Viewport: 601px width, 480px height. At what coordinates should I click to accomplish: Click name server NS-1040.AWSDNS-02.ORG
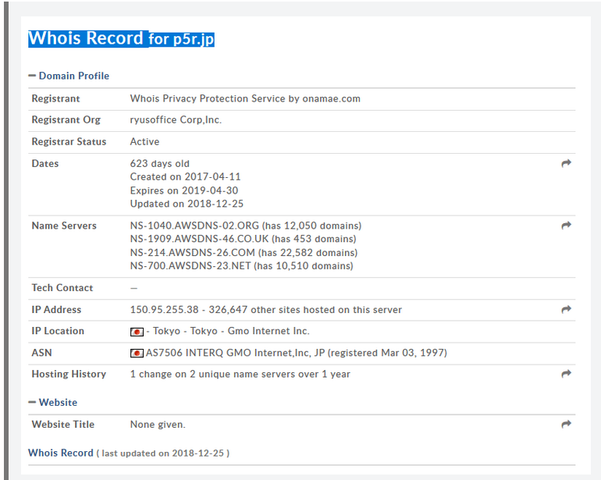coord(195,226)
